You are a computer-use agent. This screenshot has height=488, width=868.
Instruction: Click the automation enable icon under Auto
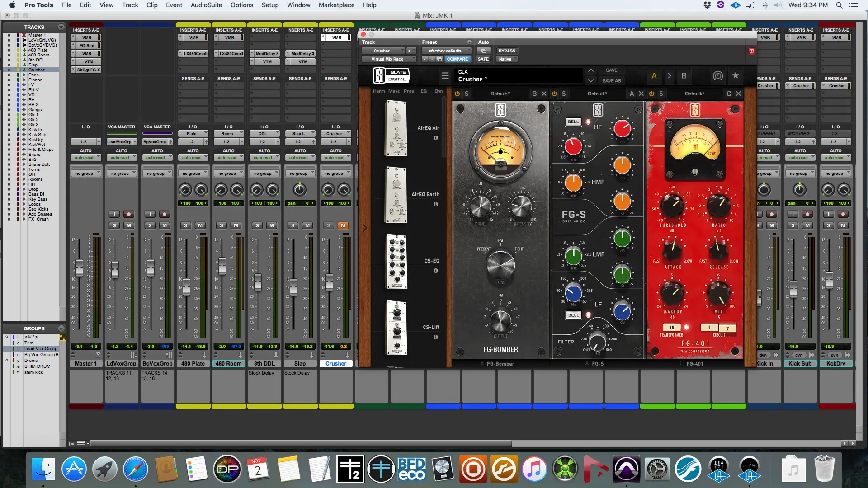coord(483,51)
